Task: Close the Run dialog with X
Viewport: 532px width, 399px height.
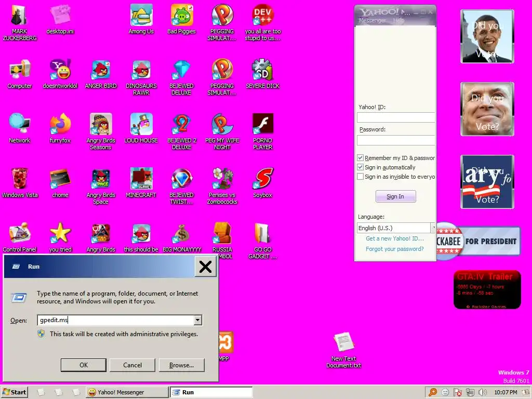Action: [x=205, y=267]
